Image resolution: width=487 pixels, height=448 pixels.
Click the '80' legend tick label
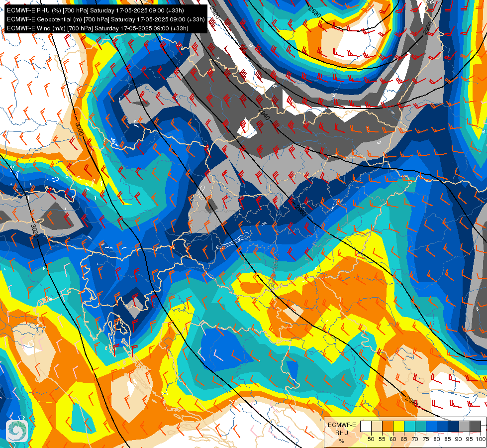coord(436,439)
